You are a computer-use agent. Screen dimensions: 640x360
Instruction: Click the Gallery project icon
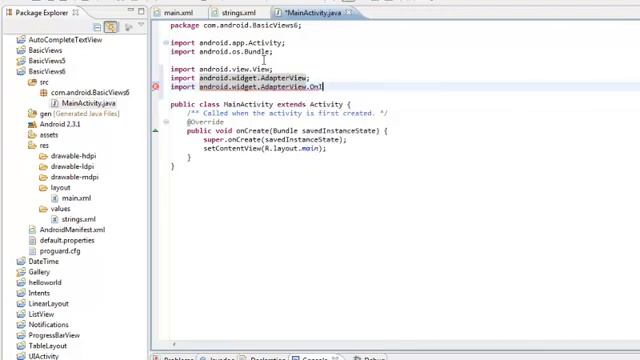(21, 272)
